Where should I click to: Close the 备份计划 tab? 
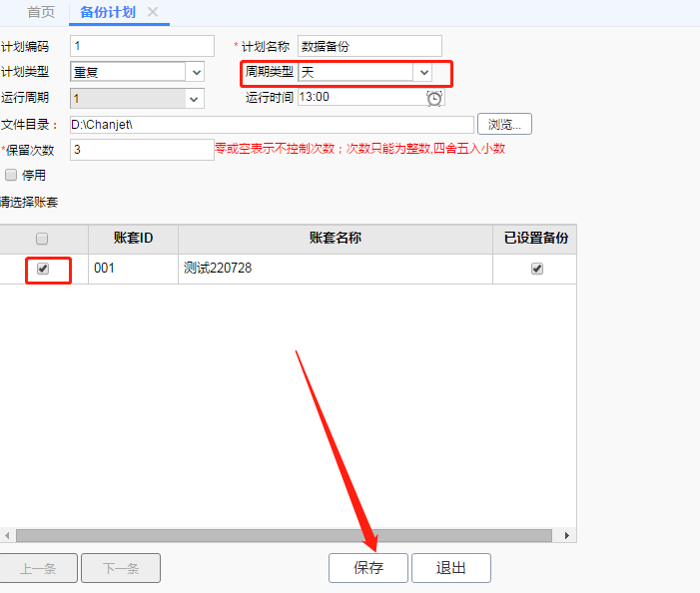pos(153,12)
